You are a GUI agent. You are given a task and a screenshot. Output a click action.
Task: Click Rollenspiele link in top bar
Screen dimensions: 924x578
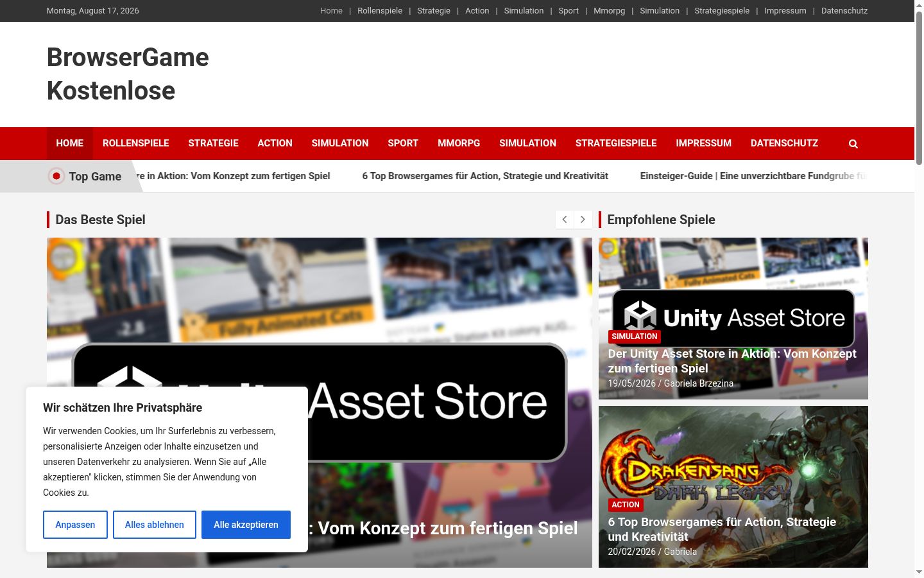point(380,11)
